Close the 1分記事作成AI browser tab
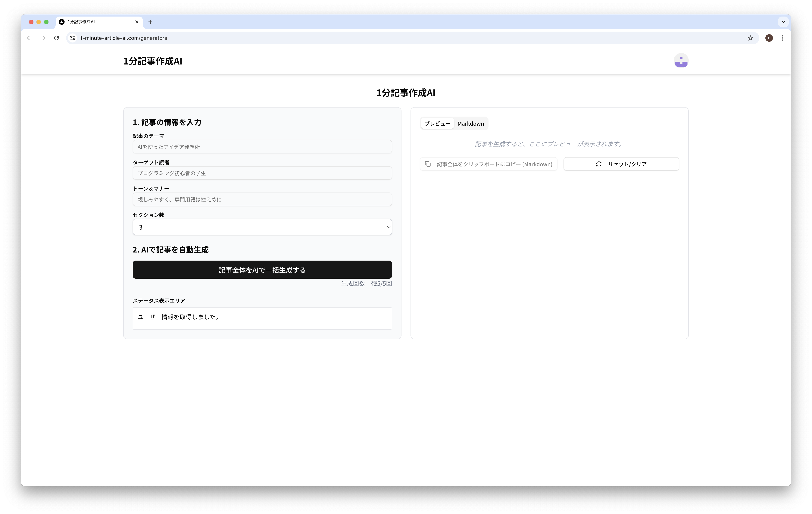The image size is (812, 514). coord(137,22)
